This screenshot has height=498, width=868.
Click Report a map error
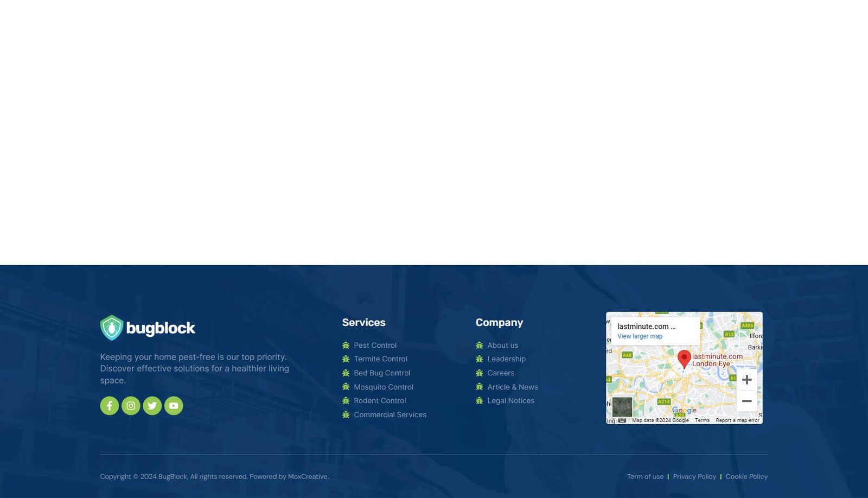pyautogui.click(x=737, y=420)
